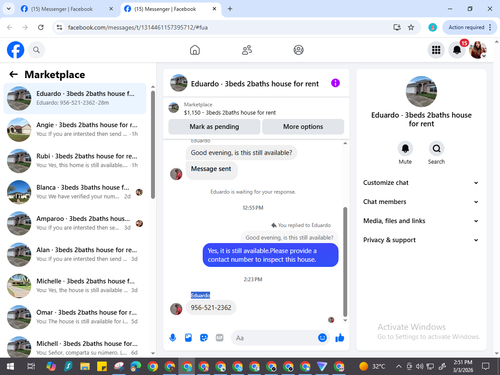Go to the Home feed icon
This screenshot has height=375, width=500.
tap(195, 50)
